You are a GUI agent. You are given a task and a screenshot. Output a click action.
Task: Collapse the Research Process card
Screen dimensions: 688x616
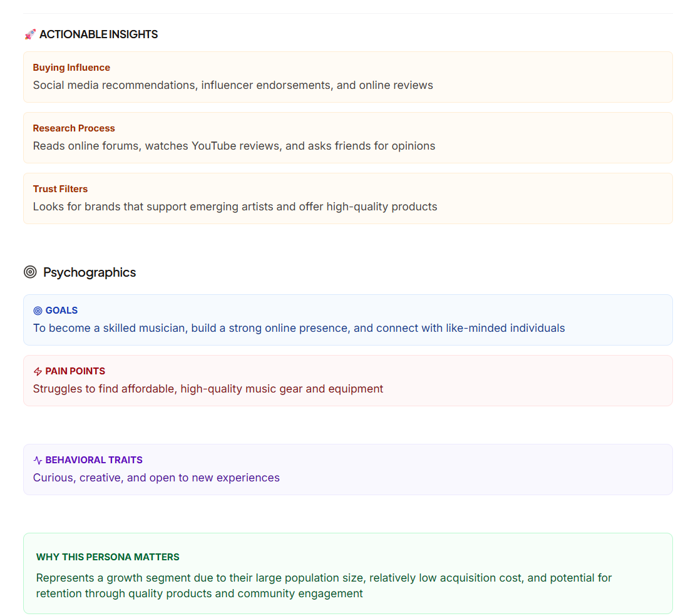(348, 137)
